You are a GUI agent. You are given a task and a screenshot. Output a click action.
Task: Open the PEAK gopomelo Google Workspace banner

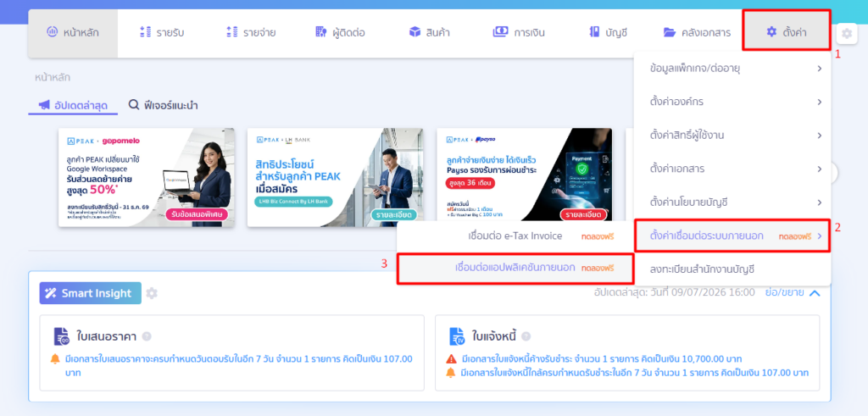click(x=147, y=178)
